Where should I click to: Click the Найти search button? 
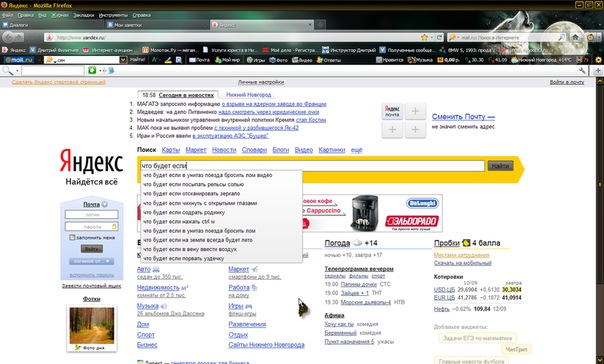500,166
